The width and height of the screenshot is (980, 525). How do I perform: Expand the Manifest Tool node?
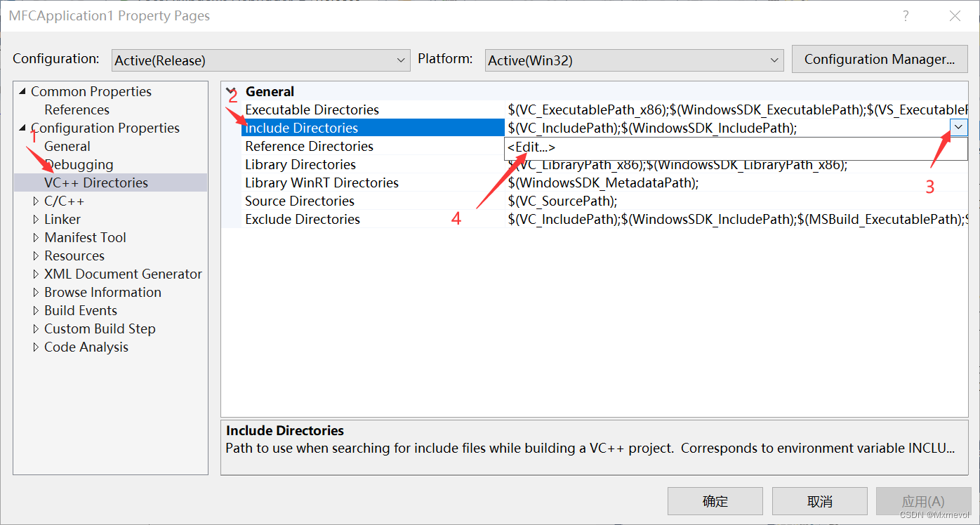pos(37,237)
